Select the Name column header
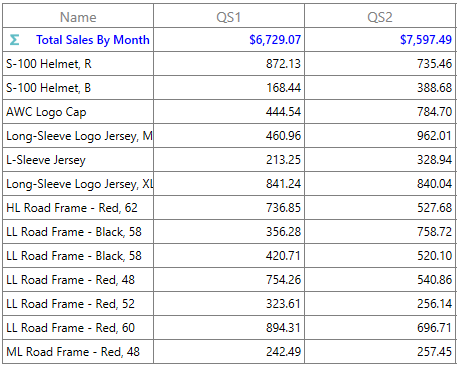Screen dimensions: 459x368 [x=78, y=16]
